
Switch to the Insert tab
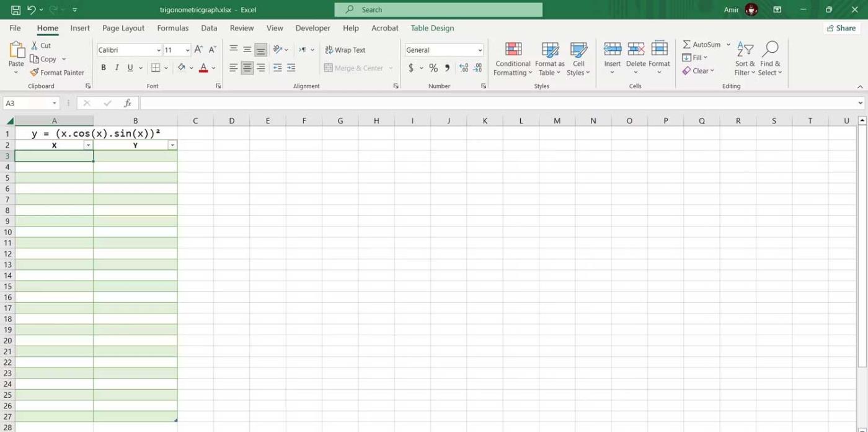[80, 28]
